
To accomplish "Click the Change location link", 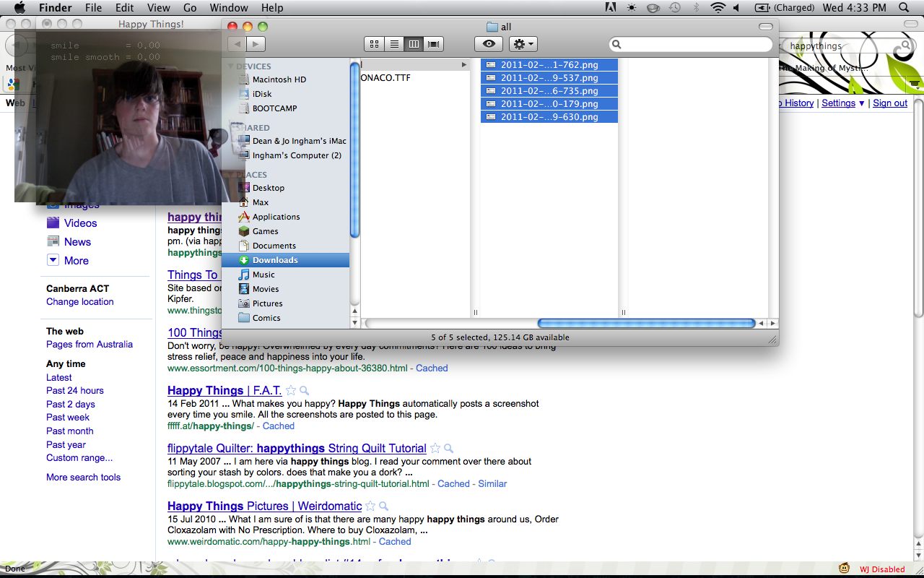I will coord(80,302).
